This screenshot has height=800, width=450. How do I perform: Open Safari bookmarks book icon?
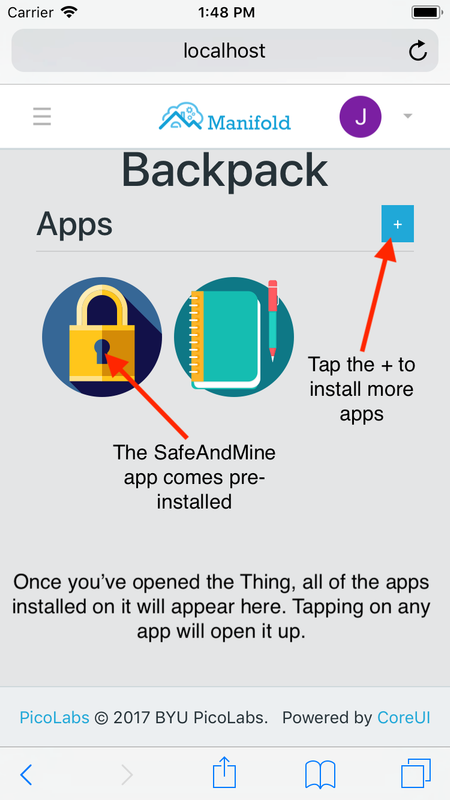[x=320, y=774]
